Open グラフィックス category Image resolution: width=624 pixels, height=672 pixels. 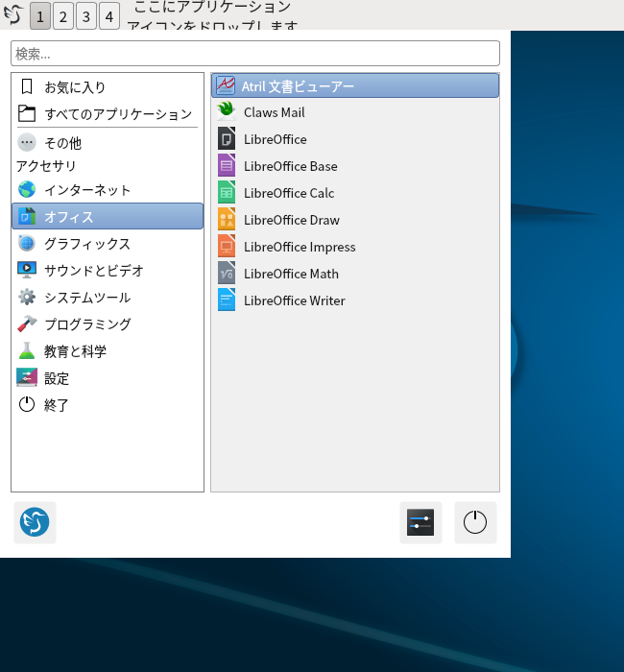point(108,244)
